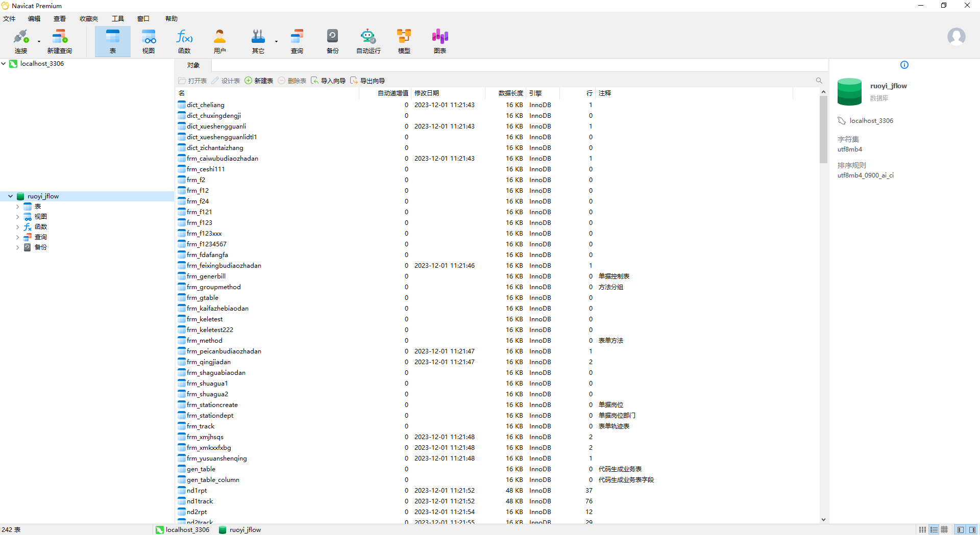Open the 其它 toolbar dropdown arrow
This screenshot has width=980, height=535.
click(276, 41)
